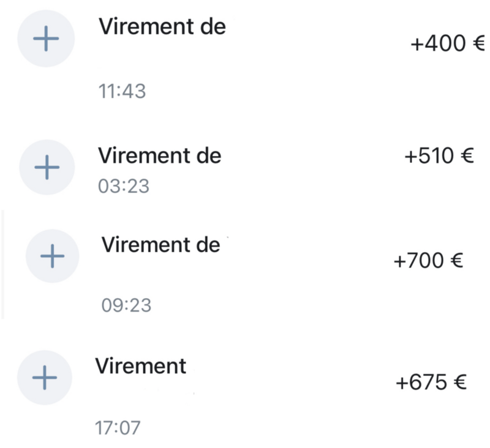The height and width of the screenshot is (448, 490).
Task: Open the Virement entry at 17:07
Action: [141, 366]
